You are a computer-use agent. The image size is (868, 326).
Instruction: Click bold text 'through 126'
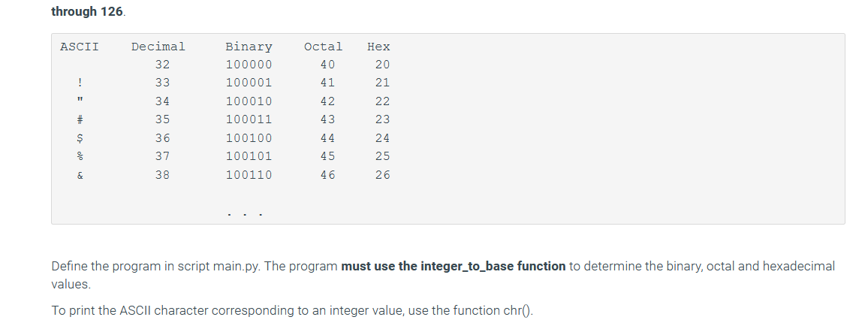pyautogui.click(x=87, y=11)
